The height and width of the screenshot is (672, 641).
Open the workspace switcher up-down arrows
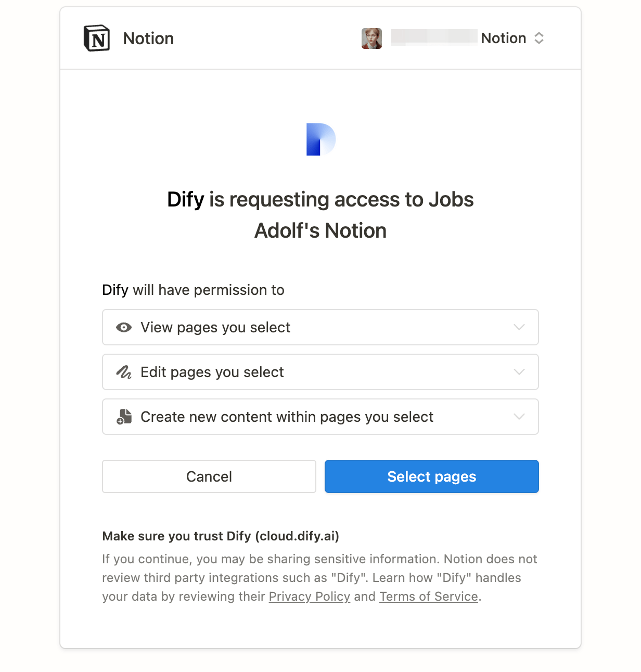pyautogui.click(x=539, y=38)
